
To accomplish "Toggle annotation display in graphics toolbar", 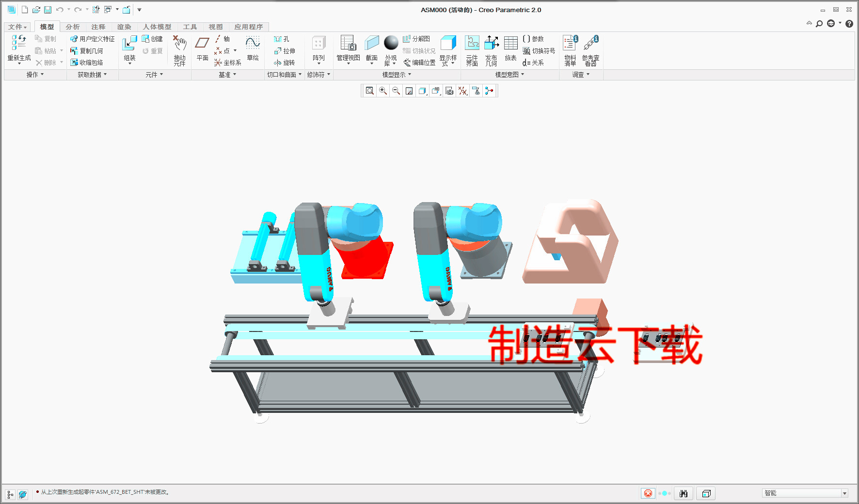I will click(435, 91).
